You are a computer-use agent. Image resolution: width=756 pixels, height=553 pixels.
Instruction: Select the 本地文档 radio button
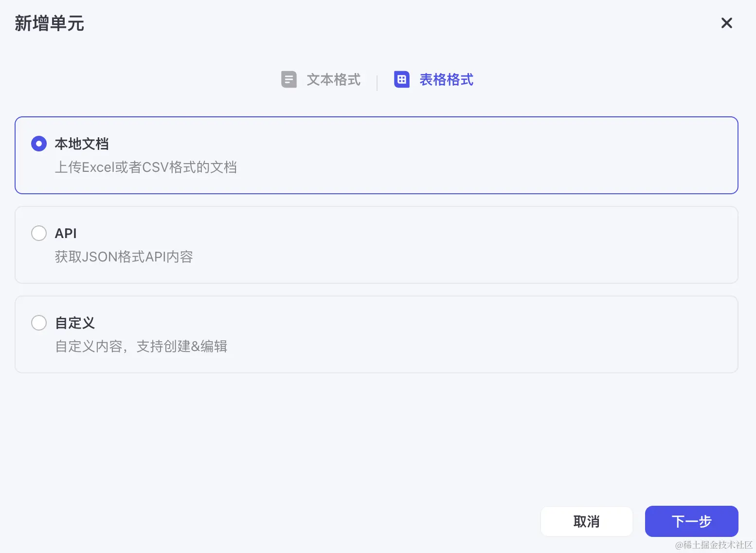39,144
